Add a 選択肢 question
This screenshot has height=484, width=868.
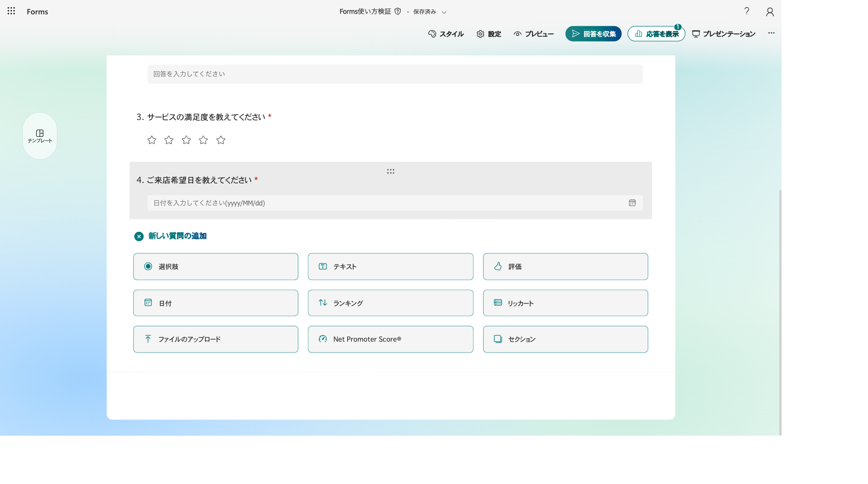pos(216,267)
